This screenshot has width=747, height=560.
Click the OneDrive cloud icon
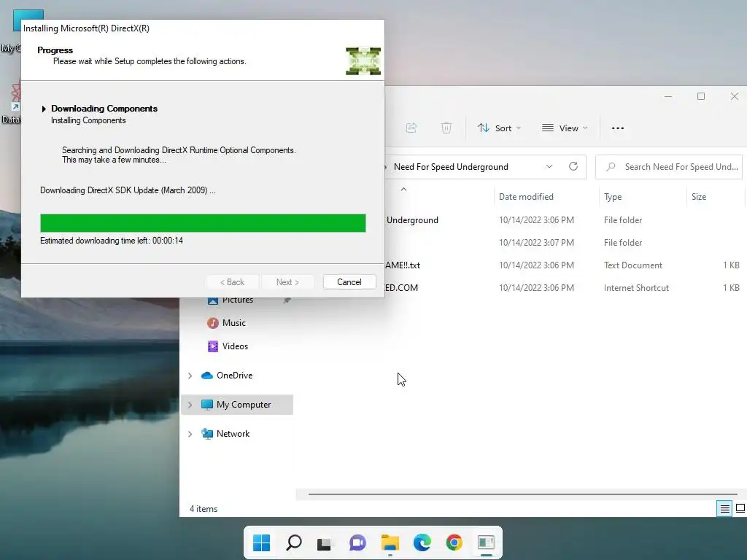point(206,376)
